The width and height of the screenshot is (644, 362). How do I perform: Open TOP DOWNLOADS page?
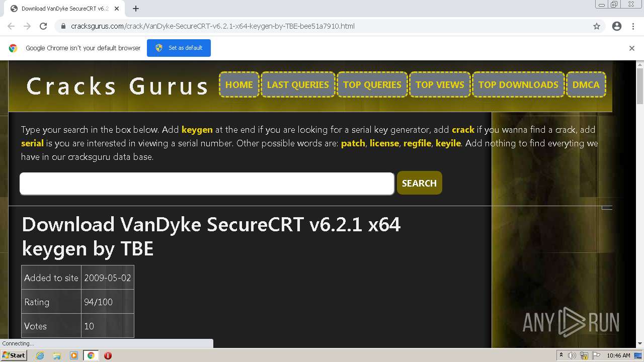click(x=518, y=84)
